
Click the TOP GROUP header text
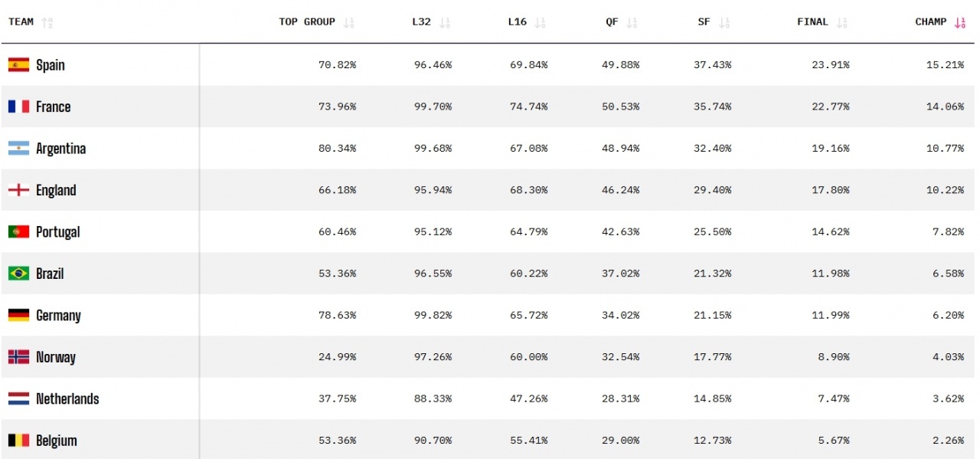(307, 22)
